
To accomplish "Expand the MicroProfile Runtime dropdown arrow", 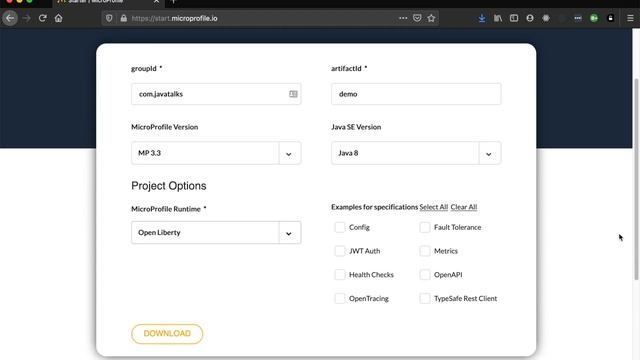I will click(x=289, y=233).
